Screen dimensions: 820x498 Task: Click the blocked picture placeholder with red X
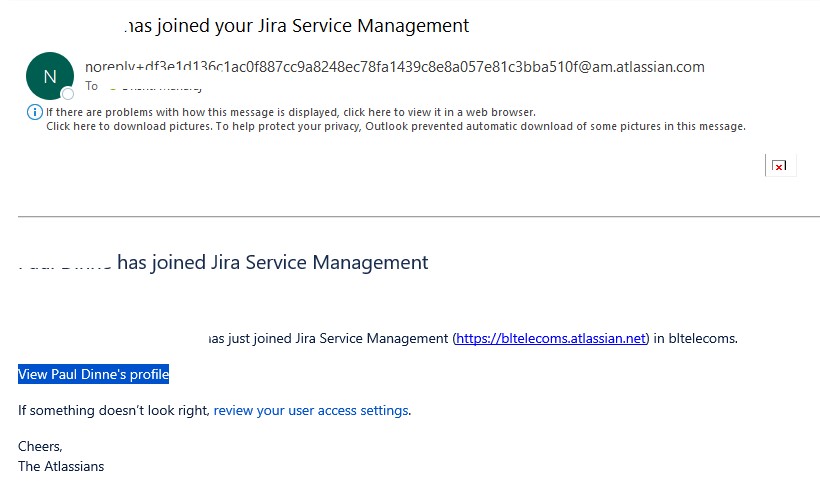coord(780,165)
